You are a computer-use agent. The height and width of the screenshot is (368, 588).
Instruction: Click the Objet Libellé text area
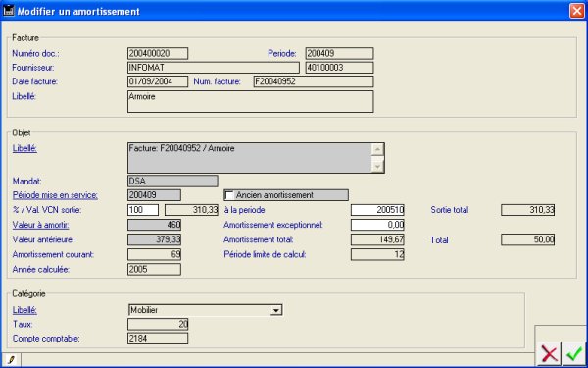[249, 158]
